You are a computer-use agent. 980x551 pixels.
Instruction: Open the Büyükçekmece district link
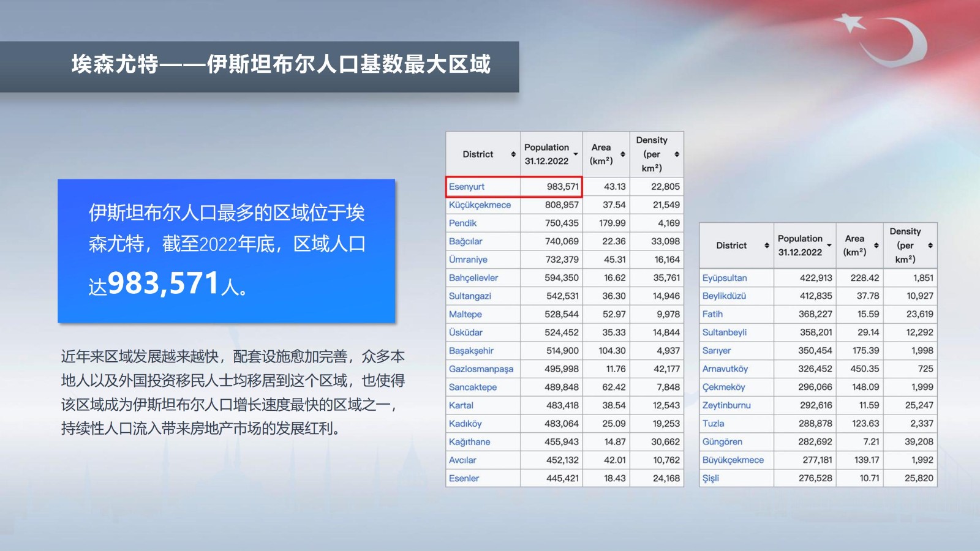[733, 460]
